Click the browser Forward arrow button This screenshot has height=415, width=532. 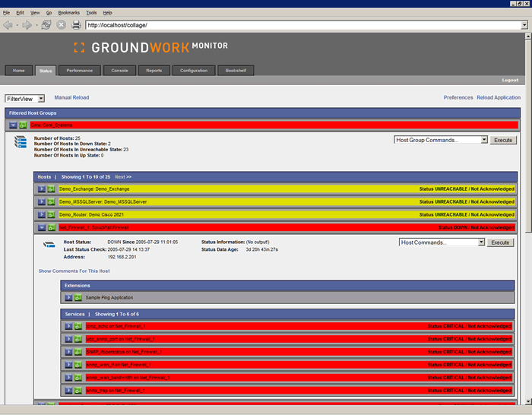(x=27, y=25)
